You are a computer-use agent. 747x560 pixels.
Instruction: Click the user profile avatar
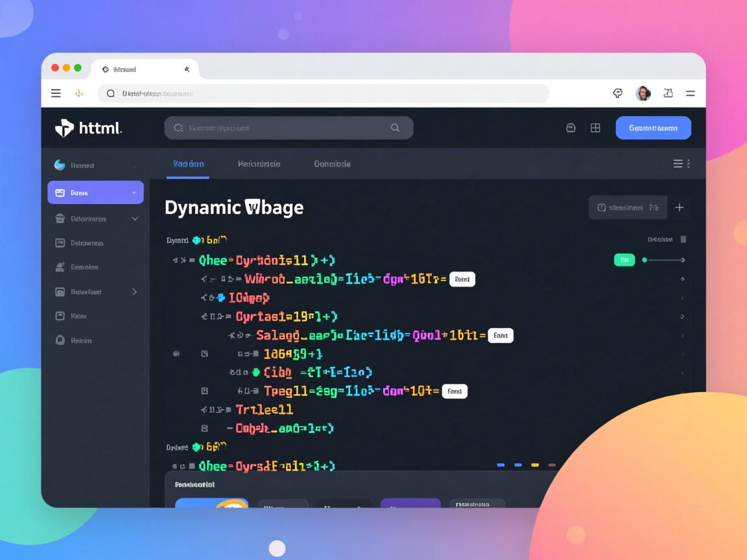point(643,93)
